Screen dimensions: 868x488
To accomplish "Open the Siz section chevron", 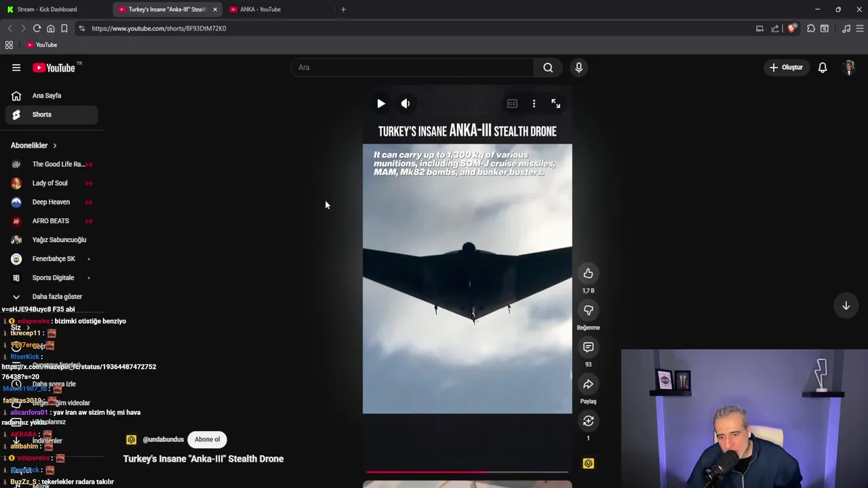I will click(x=28, y=327).
